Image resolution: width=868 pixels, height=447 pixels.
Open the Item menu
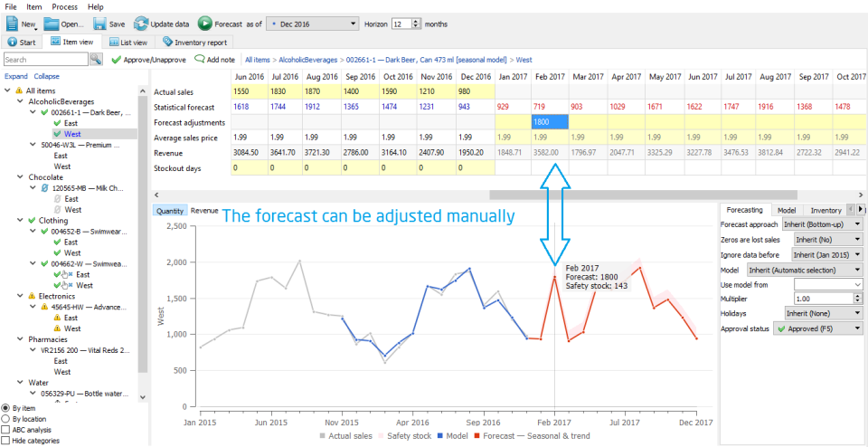(34, 7)
